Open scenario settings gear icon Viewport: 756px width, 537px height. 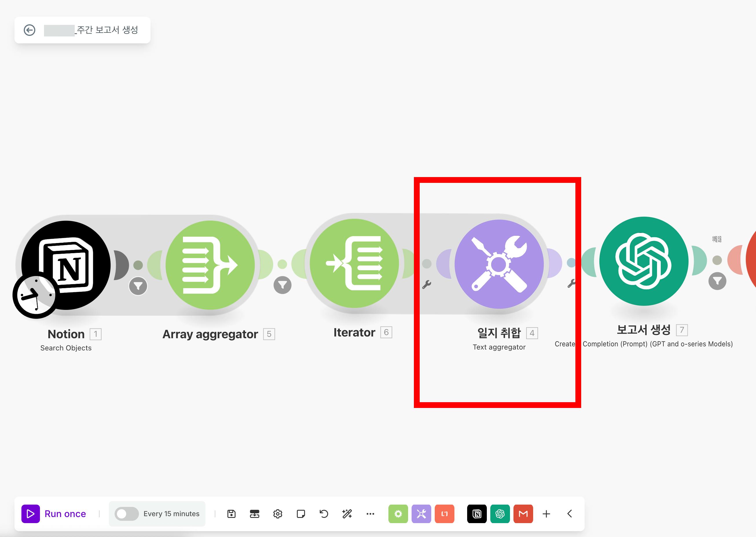point(278,514)
